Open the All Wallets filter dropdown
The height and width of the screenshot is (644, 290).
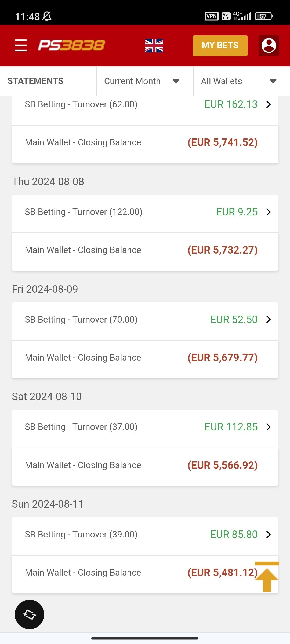[x=238, y=81]
